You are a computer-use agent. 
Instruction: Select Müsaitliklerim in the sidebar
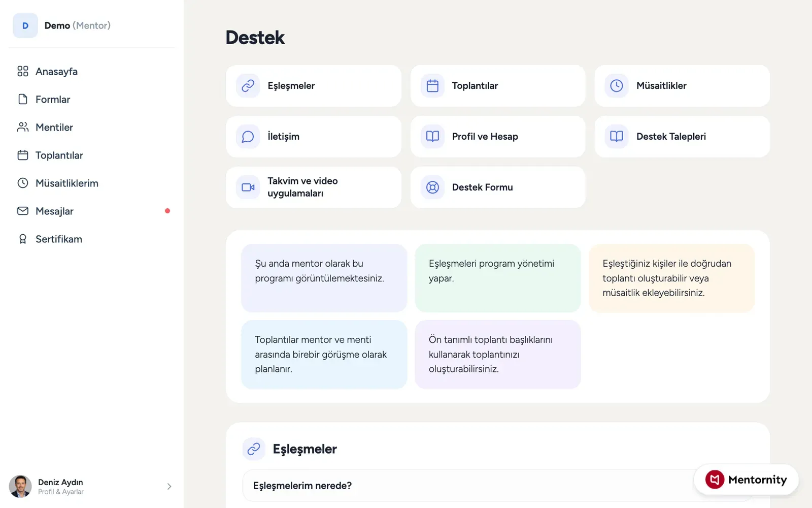[x=91, y=183]
